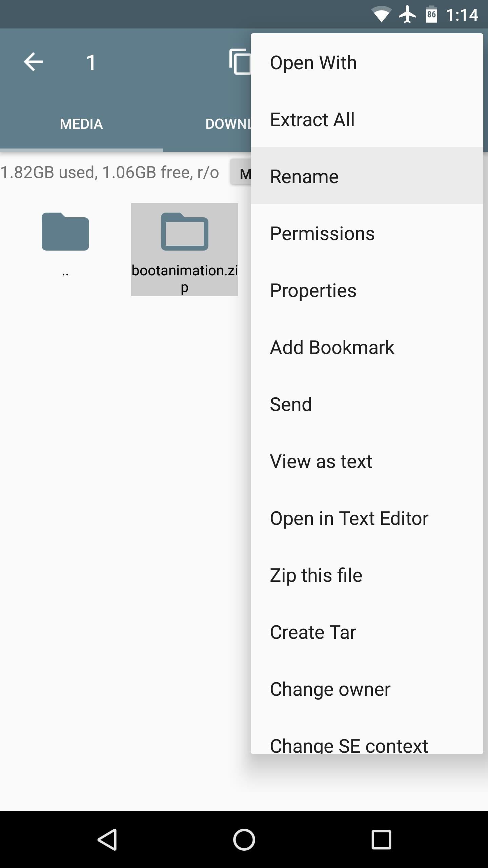Tap the partially hidden mount button
Viewport: 488px width, 868px height.
click(240, 172)
